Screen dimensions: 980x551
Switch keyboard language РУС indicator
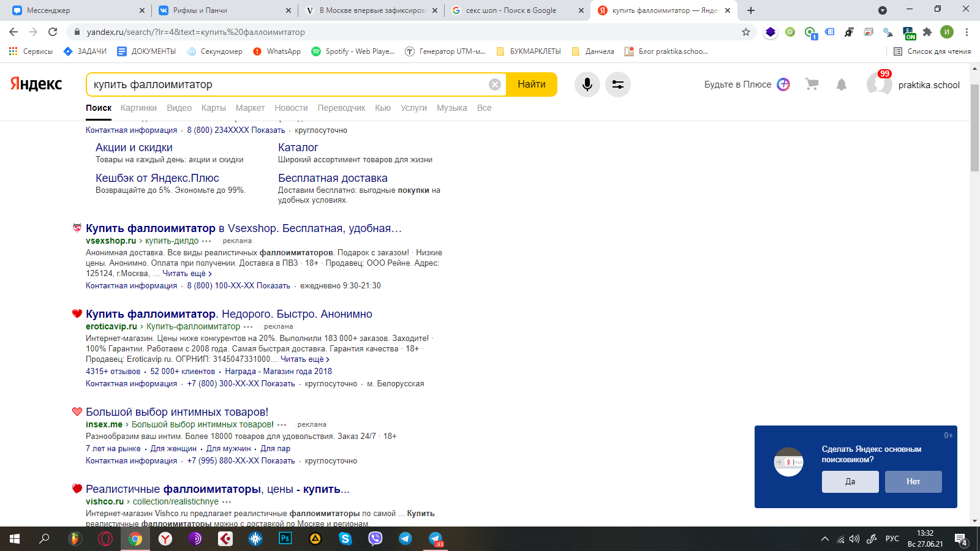[892, 539]
